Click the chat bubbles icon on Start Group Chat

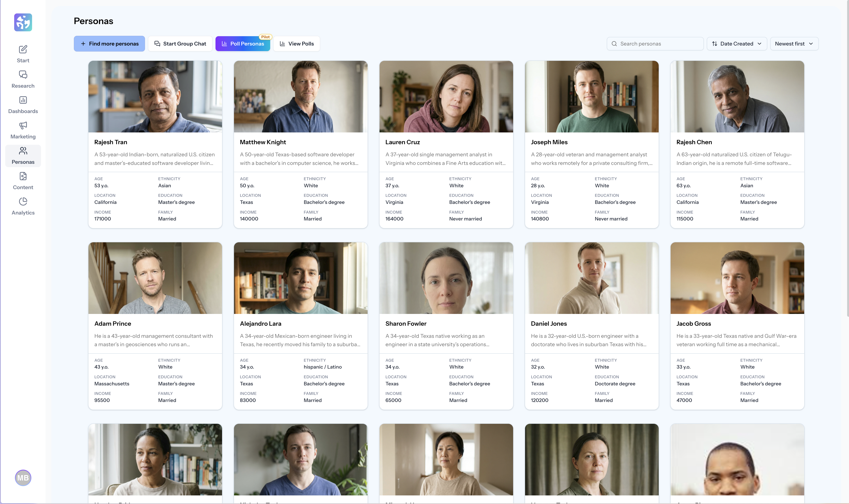(x=157, y=44)
